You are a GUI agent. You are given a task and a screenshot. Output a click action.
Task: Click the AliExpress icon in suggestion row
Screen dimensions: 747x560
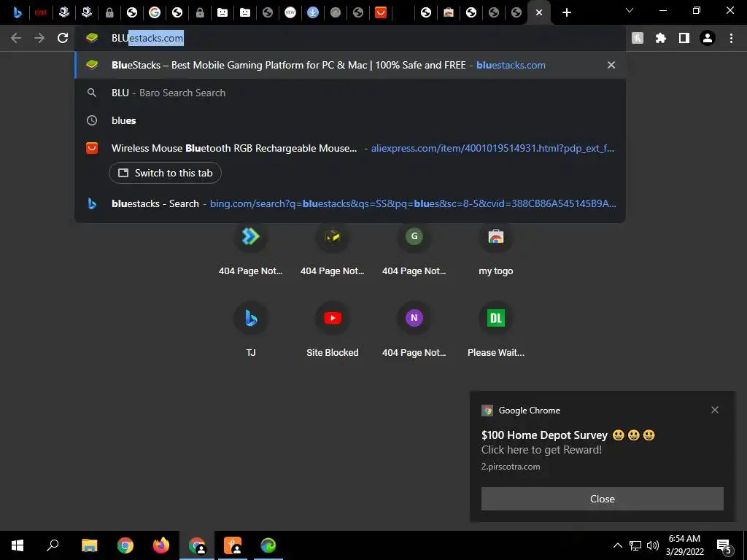pyautogui.click(x=92, y=148)
